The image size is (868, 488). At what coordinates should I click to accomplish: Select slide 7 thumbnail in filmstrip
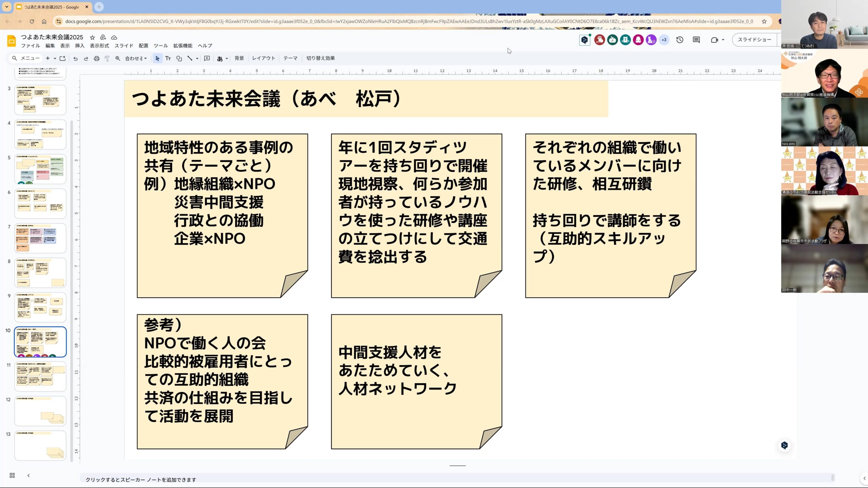coord(40,238)
